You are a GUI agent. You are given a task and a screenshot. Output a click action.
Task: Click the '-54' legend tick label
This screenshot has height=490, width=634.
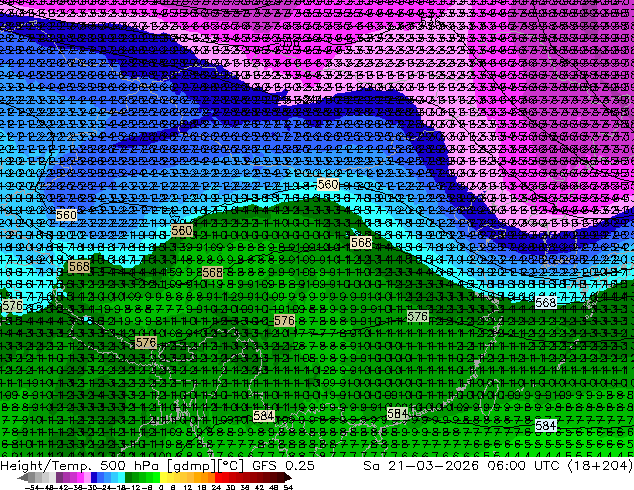[32, 488]
